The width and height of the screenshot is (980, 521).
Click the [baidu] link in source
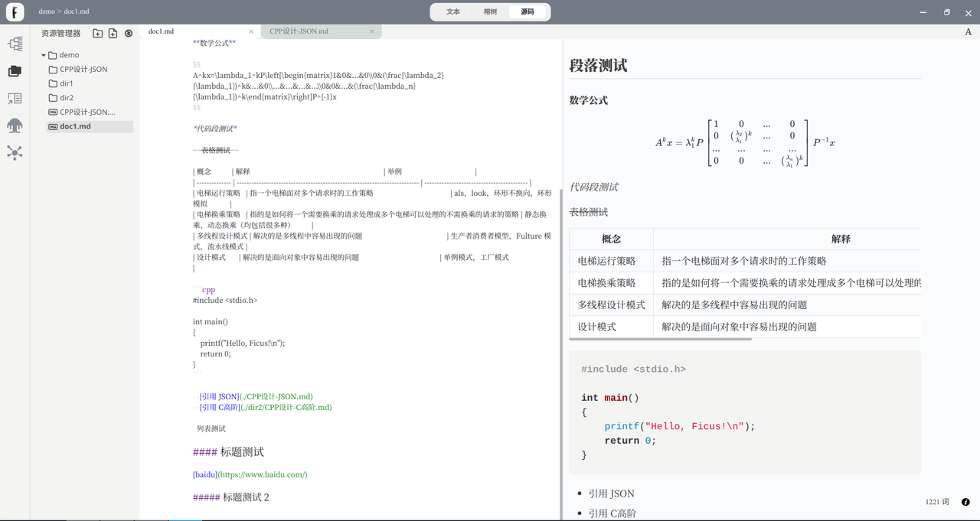click(250, 474)
